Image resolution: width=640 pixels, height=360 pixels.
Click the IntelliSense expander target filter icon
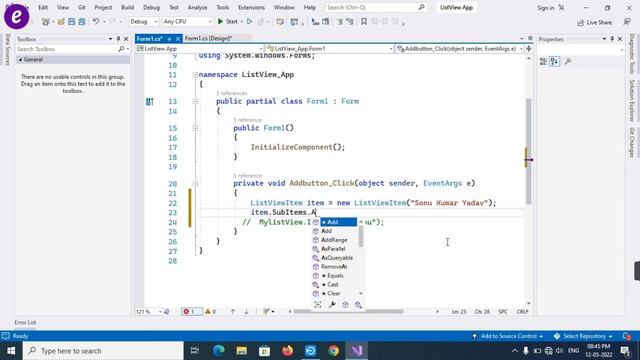318,305
